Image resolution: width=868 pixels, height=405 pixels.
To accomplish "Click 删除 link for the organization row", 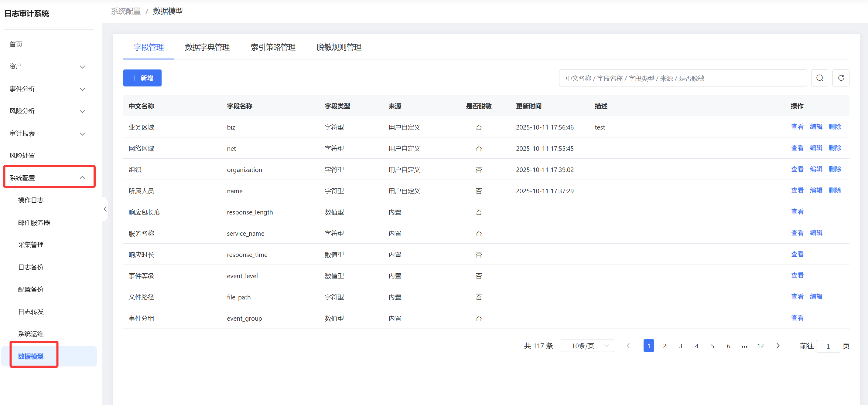I will (x=834, y=169).
